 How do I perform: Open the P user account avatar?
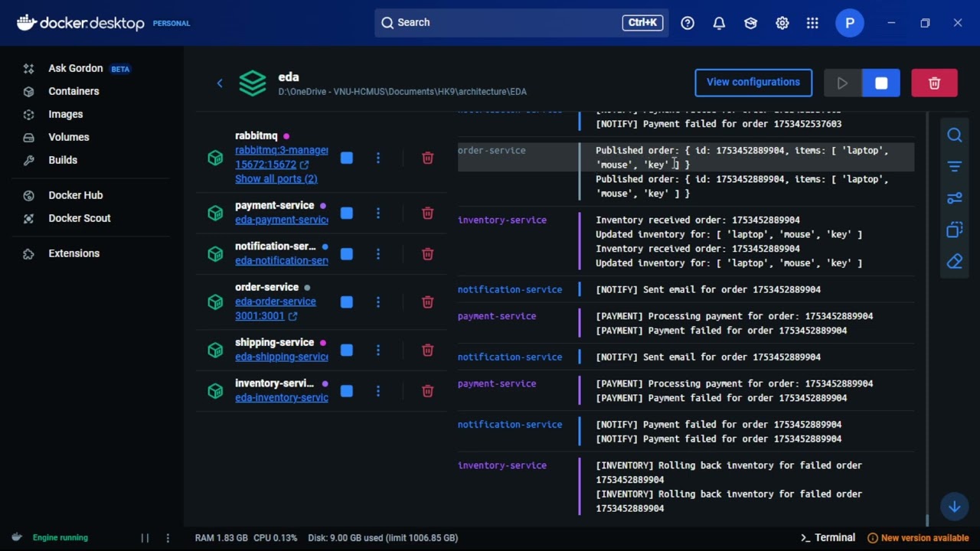tap(850, 23)
